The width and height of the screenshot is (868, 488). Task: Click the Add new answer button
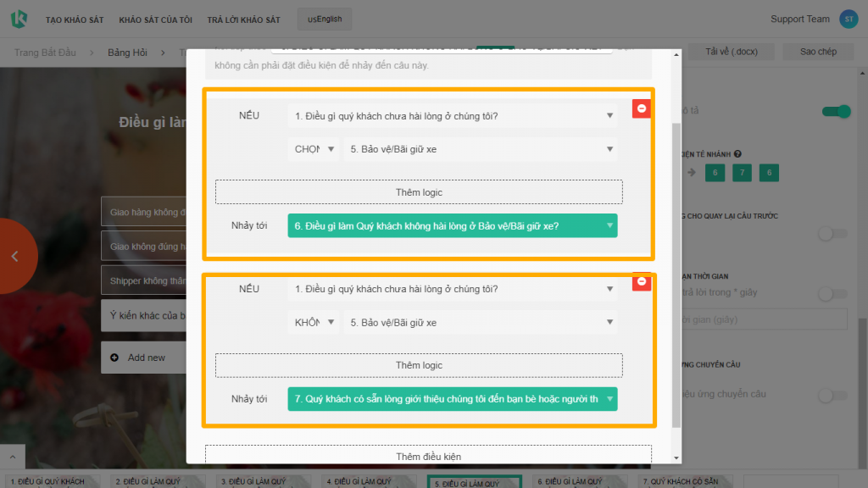tap(144, 358)
